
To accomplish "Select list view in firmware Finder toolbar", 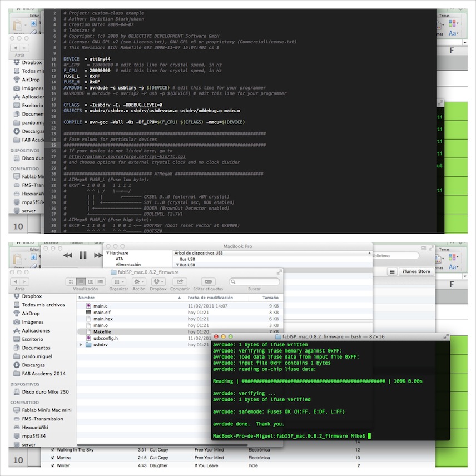I will [x=81, y=282].
